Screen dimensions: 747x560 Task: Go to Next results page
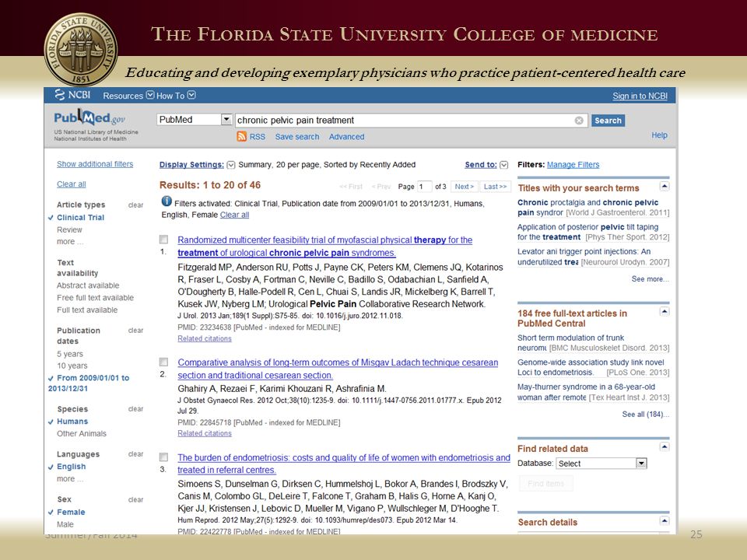tap(464, 187)
